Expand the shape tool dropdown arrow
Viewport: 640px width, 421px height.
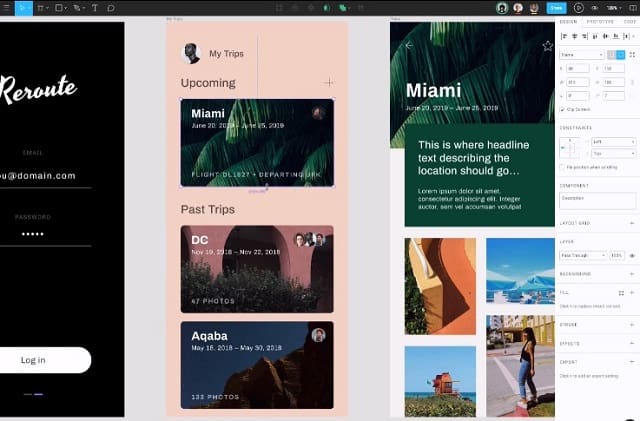tap(65, 8)
